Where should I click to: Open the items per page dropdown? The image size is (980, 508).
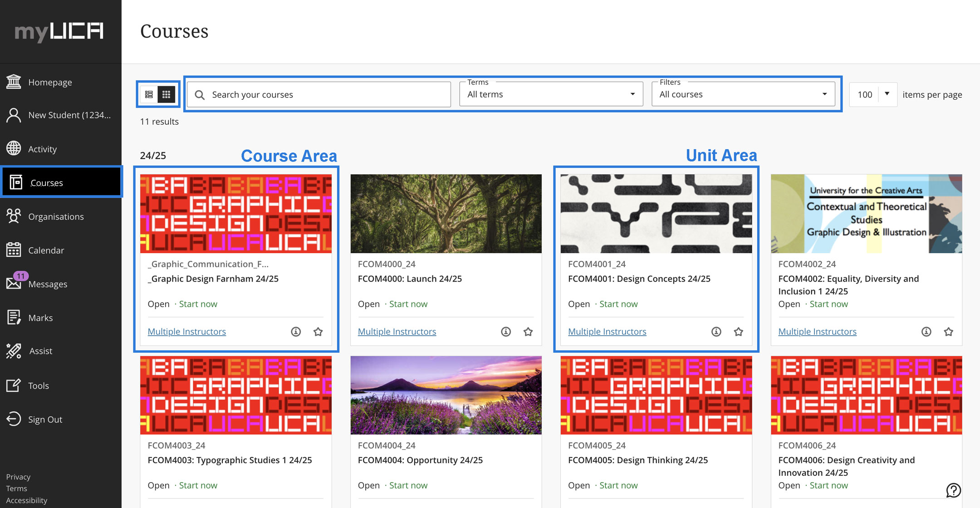873,94
